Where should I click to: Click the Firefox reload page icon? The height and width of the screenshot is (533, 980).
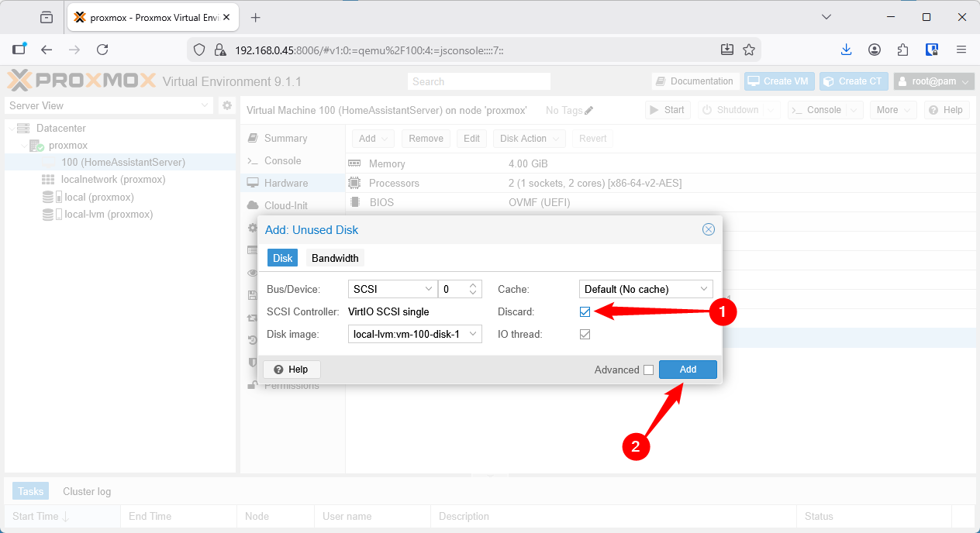click(102, 50)
